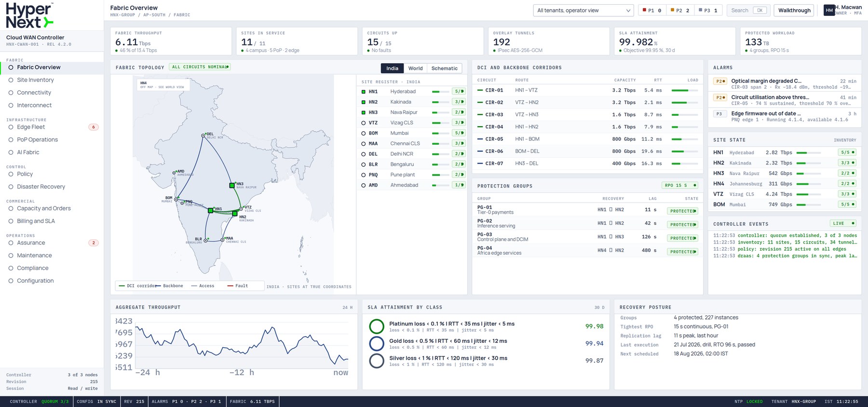Click the 2/2 inventory badge for HN4 Johannesburg

(847, 184)
